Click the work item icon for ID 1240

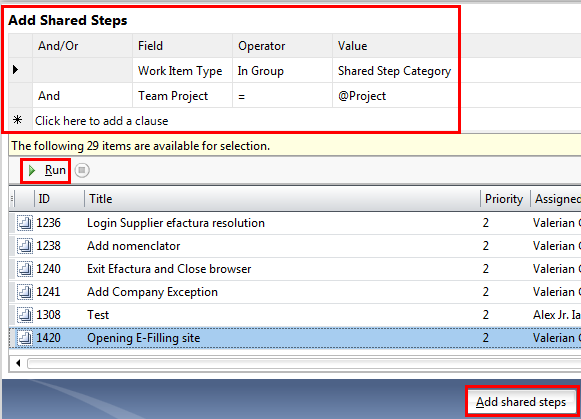(x=25, y=269)
